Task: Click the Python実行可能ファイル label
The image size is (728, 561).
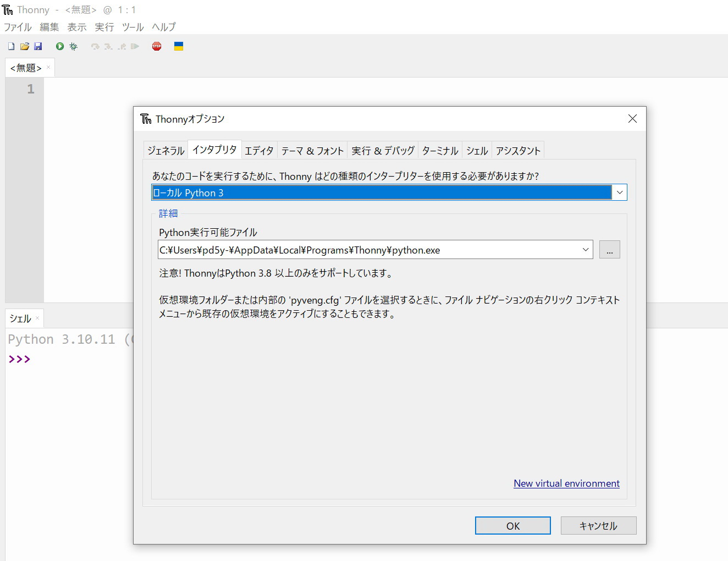Action: click(x=208, y=232)
